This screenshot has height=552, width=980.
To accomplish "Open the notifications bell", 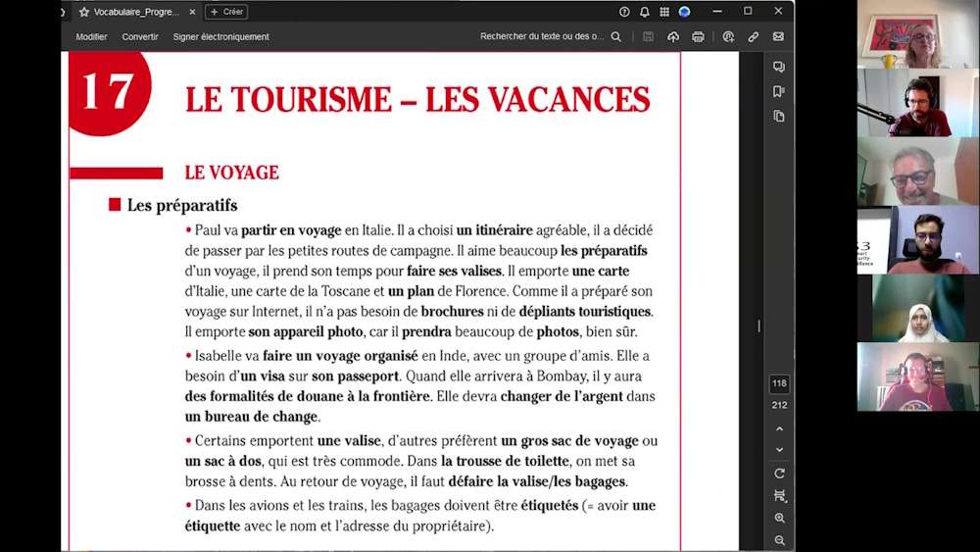I will tap(645, 11).
